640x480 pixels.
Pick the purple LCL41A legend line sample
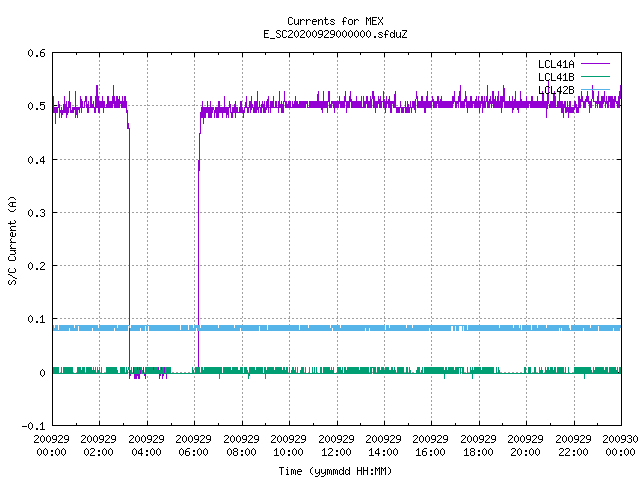595,64
